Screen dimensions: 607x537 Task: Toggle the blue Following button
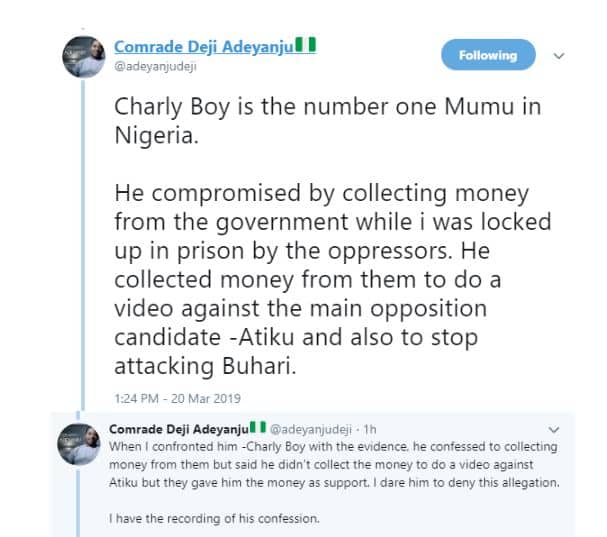(487, 56)
